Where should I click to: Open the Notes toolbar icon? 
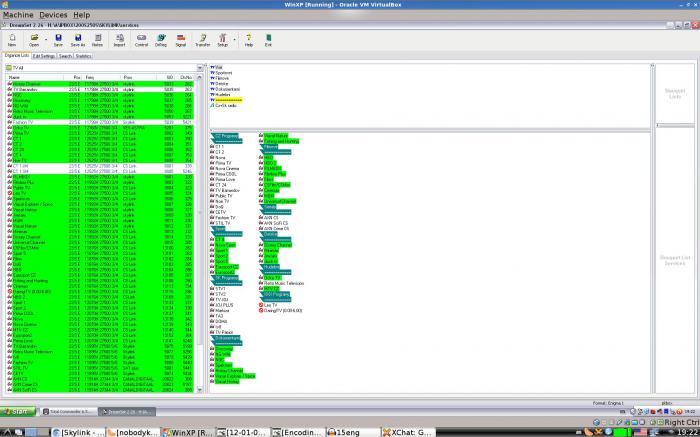[97, 40]
